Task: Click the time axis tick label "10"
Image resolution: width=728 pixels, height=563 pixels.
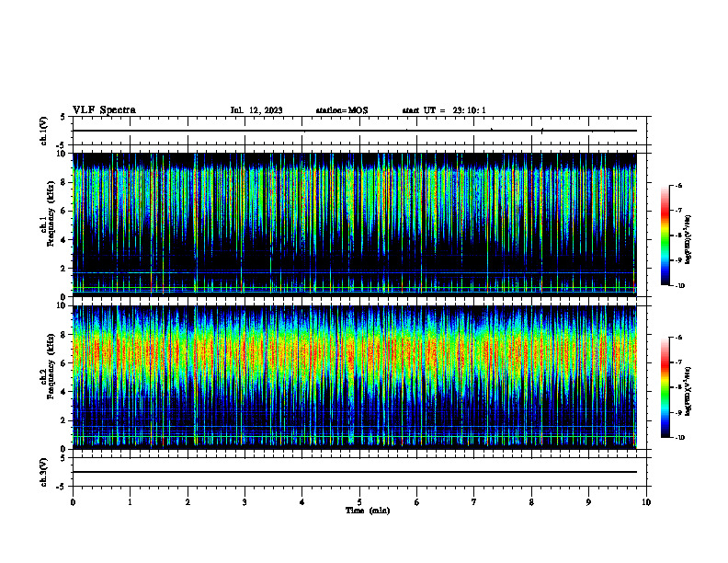Action: point(646,502)
